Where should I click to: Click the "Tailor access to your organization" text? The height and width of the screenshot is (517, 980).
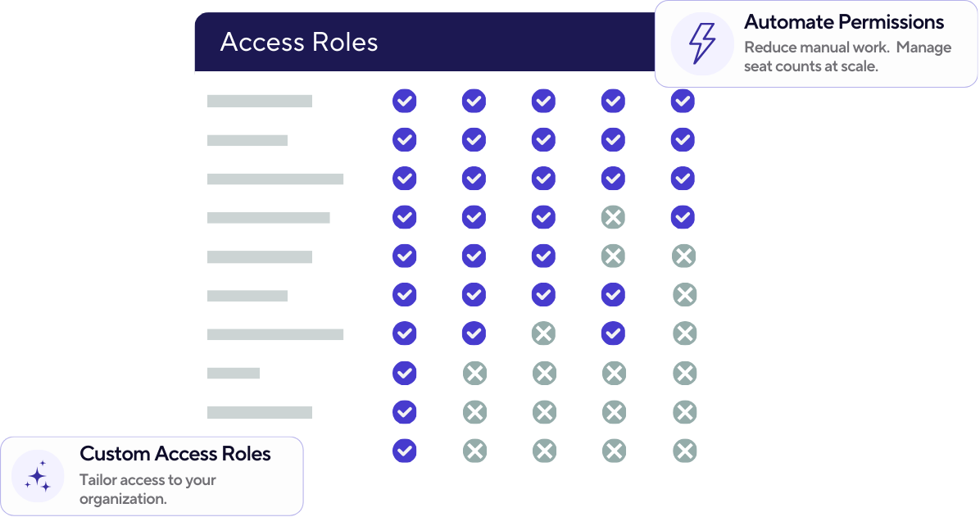point(147,489)
